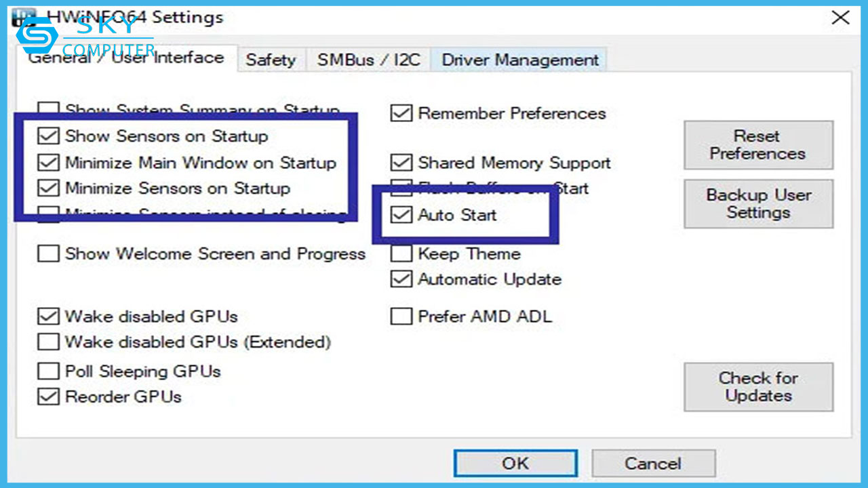
Task: Disable Minimize Sensors on Startup
Action: point(48,188)
